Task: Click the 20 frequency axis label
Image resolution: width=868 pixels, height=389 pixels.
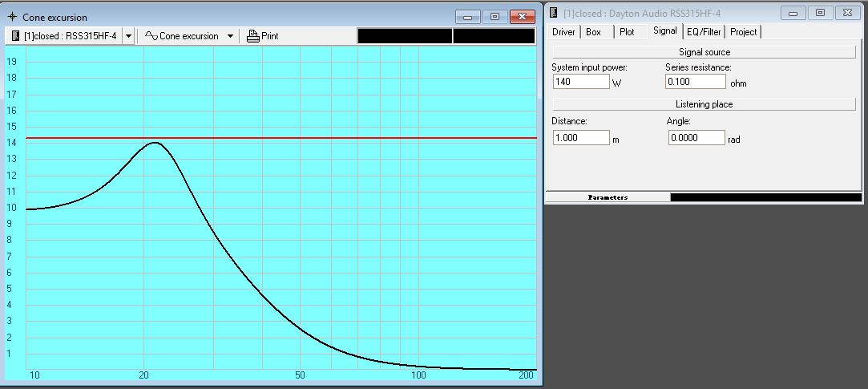Action: click(x=144, y=375)
